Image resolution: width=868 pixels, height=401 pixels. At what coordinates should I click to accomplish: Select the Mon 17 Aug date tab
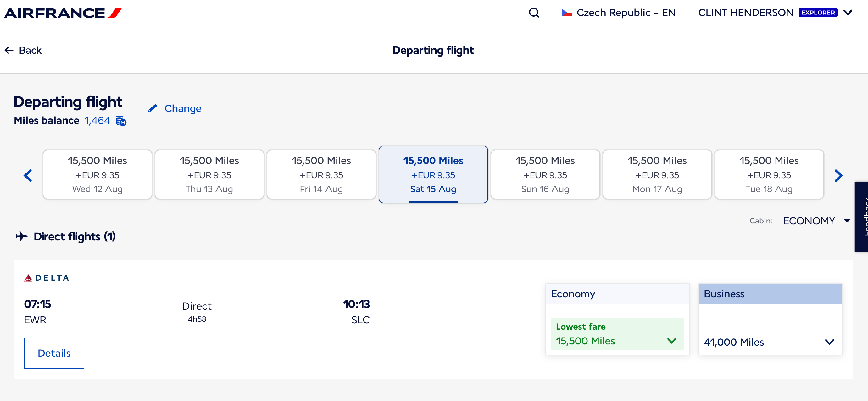657,174
